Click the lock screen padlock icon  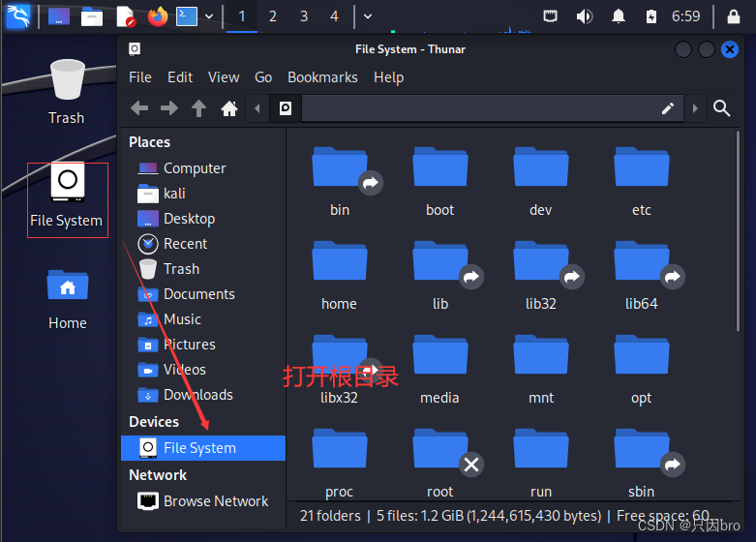734,16
